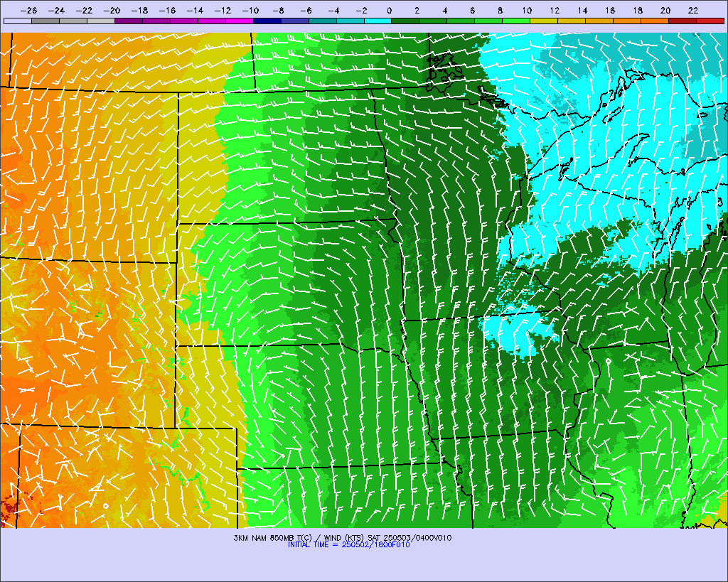Click the golden swatch between 12 and 14
Viewport: 728px width, 582px height.
pos(572,21)
